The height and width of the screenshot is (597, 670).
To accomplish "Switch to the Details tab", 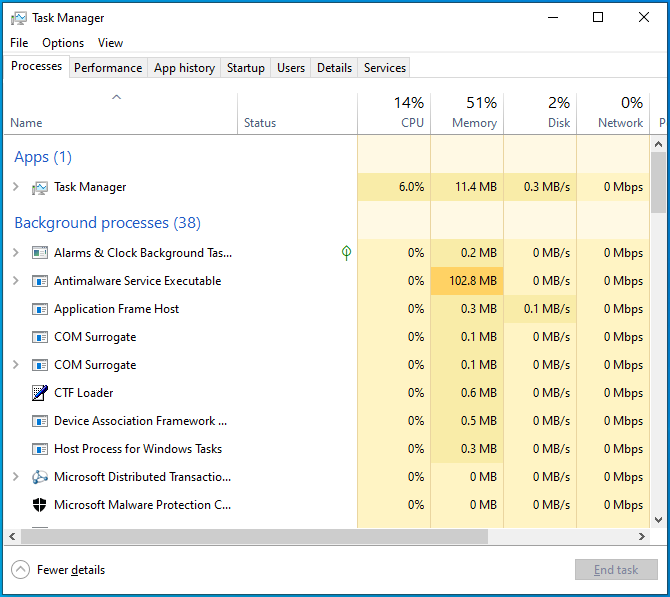I will click(335, 68).
